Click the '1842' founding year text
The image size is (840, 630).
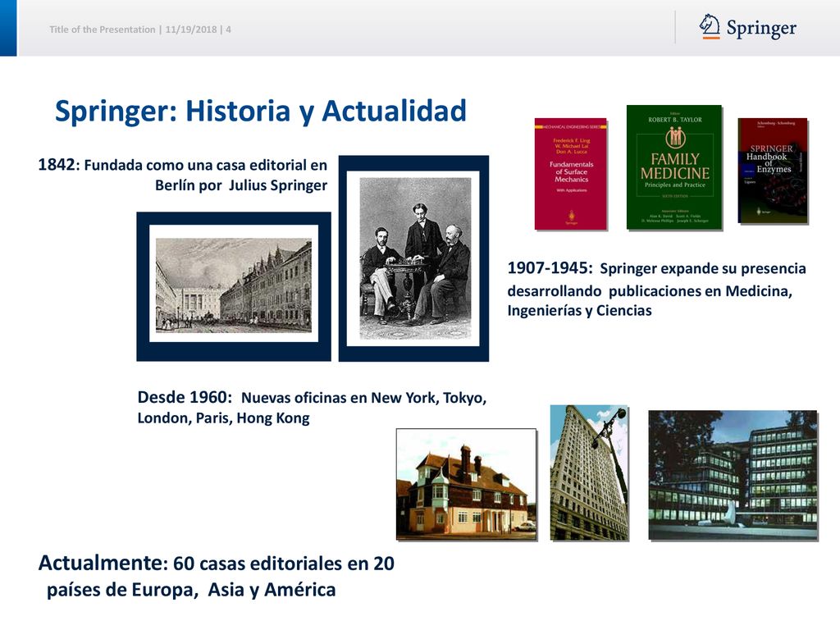(x=57, y=164)
